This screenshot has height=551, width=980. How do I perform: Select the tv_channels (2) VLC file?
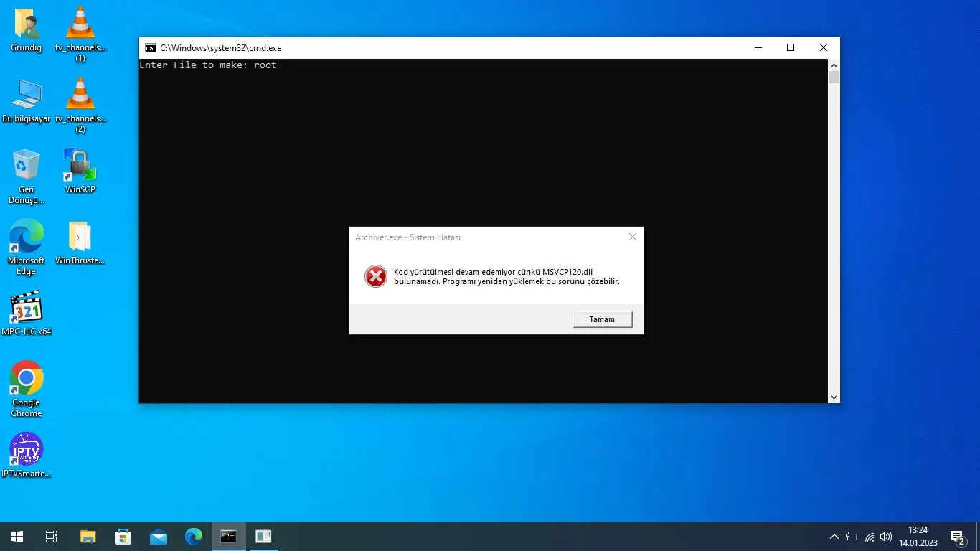tap(80, 95)
